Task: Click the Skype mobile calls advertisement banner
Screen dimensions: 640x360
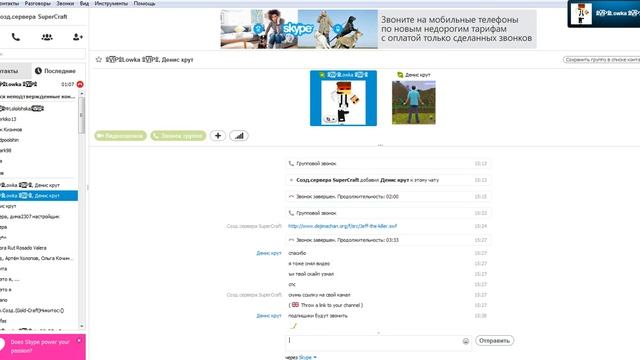Action: [378, 29]
